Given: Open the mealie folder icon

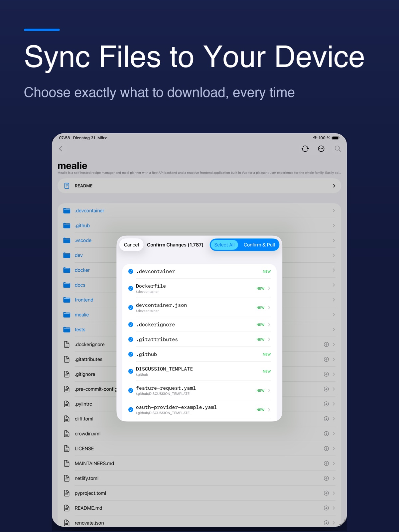Looking at the screenshot, I should [67, 315].
